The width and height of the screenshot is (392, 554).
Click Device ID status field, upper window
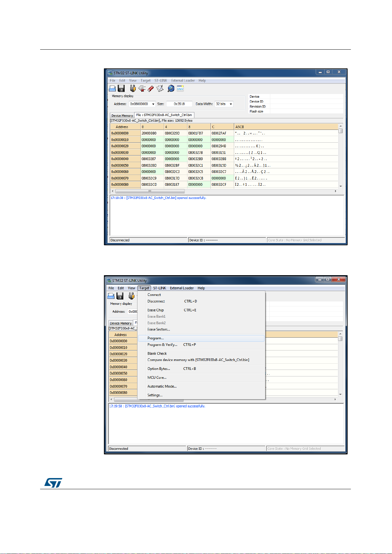click(227, 240)
